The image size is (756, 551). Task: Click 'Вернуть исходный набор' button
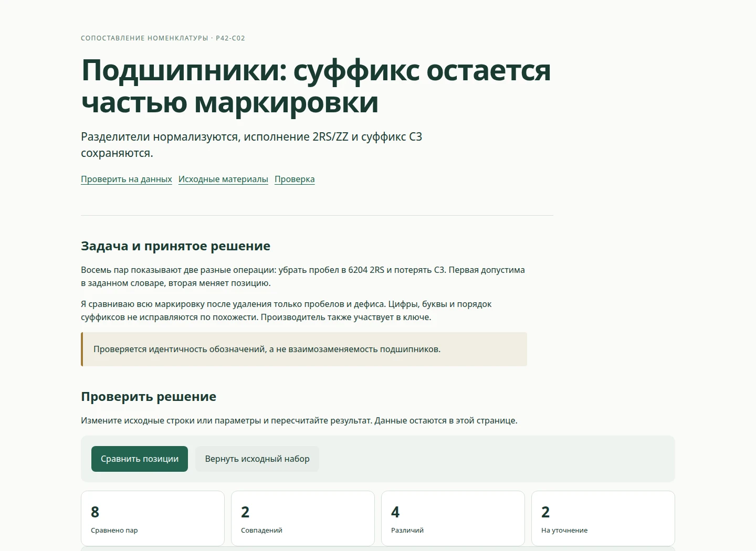tap(257, 459)
